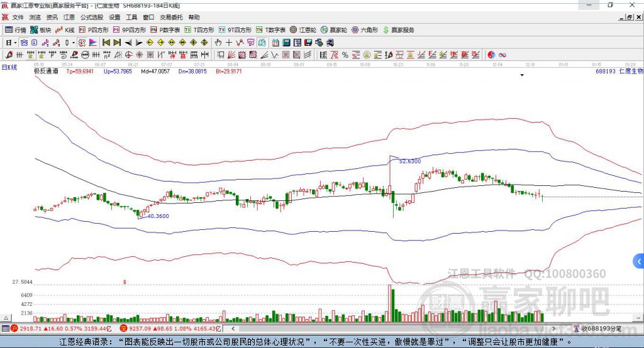This screenshot has height=348, width=644.
Task: Click the blue infinity loop icon
Action: point(502,55)
